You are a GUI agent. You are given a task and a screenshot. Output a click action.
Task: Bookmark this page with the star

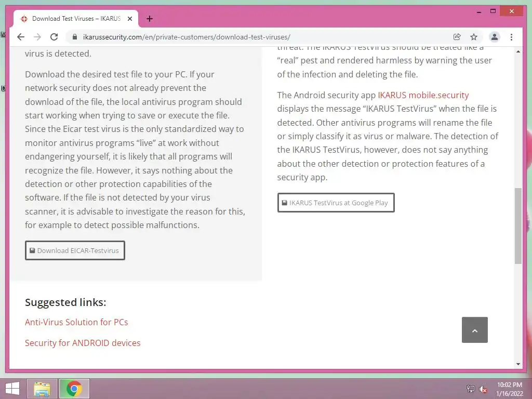point(474,37)
